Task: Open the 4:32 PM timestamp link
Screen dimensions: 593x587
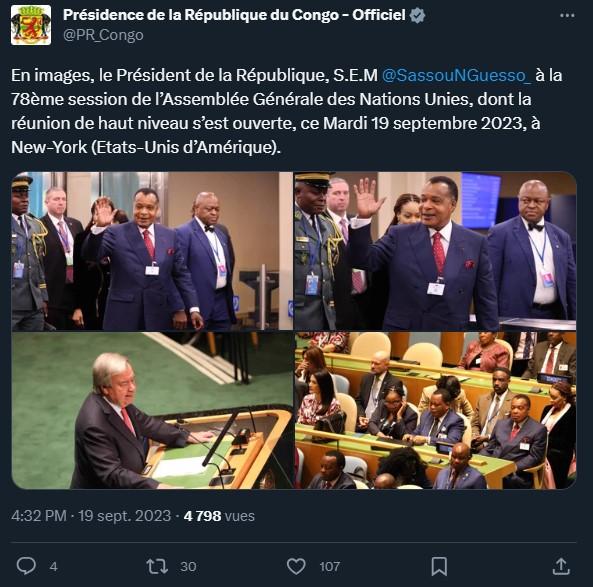Action: tap(39, 516)
